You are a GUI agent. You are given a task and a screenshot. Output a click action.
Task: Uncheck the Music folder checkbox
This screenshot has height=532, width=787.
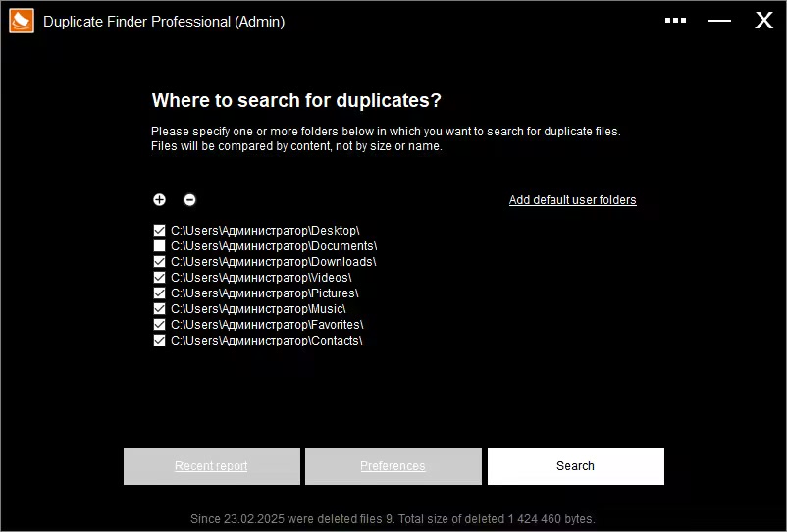(x=159, y=309)
